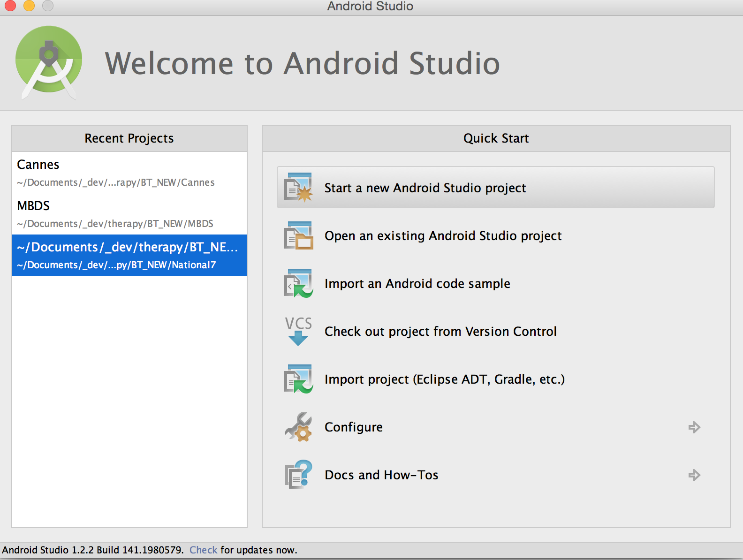Click the import code sample icon
Viewport: 743px width, 560px height.
pos(298,283)
